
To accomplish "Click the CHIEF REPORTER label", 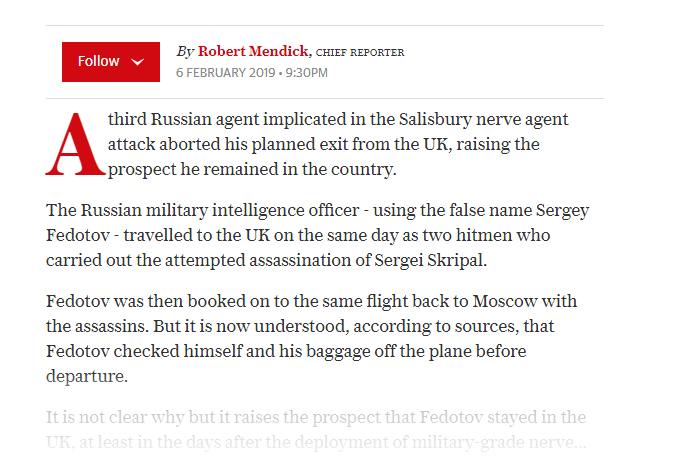I will [360, 52].
